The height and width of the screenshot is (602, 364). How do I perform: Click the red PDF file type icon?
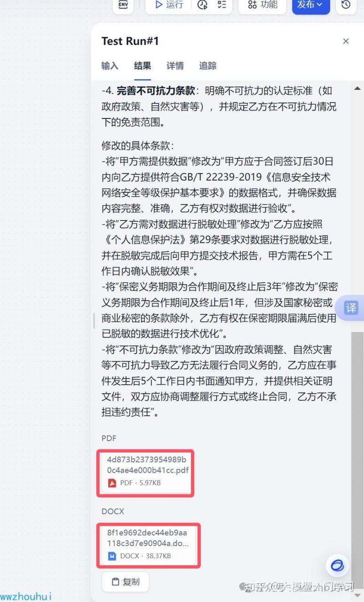pos(112,483)
